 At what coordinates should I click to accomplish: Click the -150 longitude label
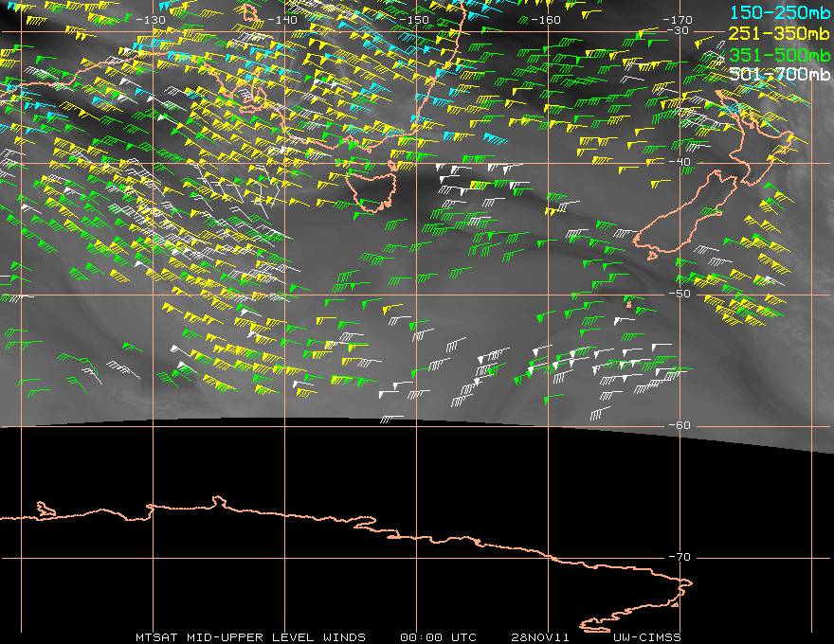pyautogui.click(x=414, y=20)
